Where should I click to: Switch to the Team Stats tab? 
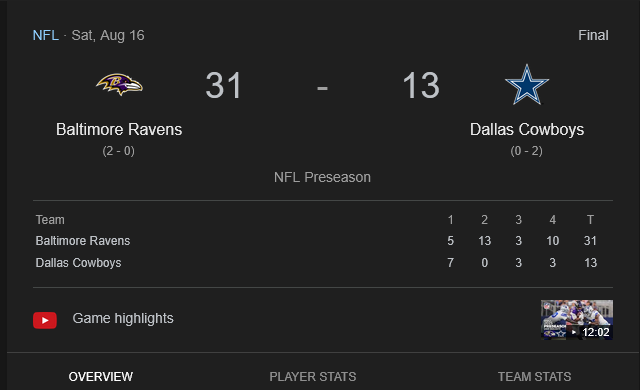534,377
